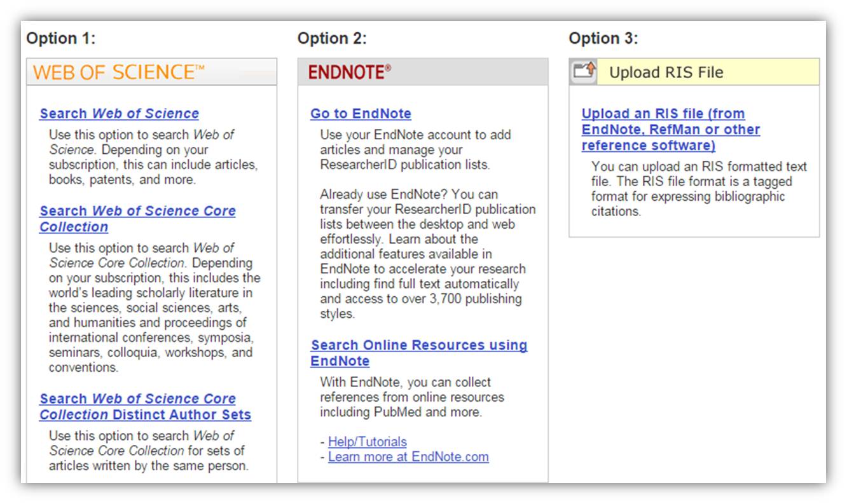Open Search Online Resources using EndNote link
Viewport: 847px width, 504px height.
pos(419,353)
